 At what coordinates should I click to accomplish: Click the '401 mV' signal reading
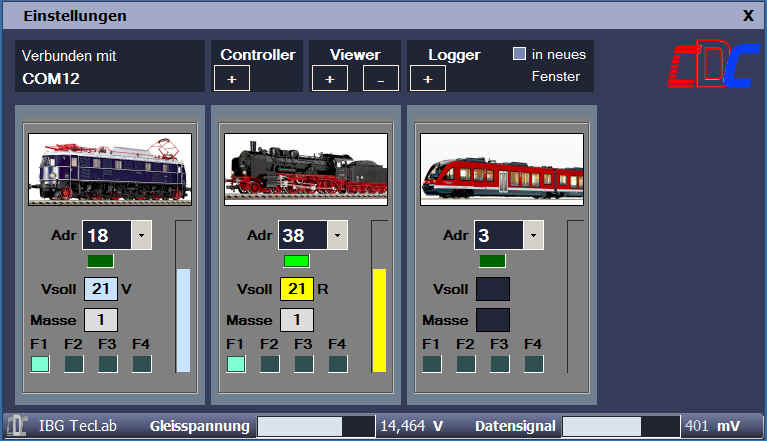point(713,426)
